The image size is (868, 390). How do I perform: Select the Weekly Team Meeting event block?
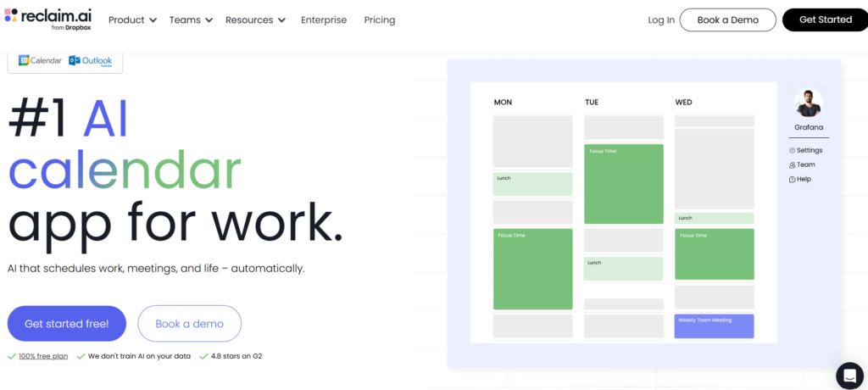pyautogui.click(x=714, y=326)
